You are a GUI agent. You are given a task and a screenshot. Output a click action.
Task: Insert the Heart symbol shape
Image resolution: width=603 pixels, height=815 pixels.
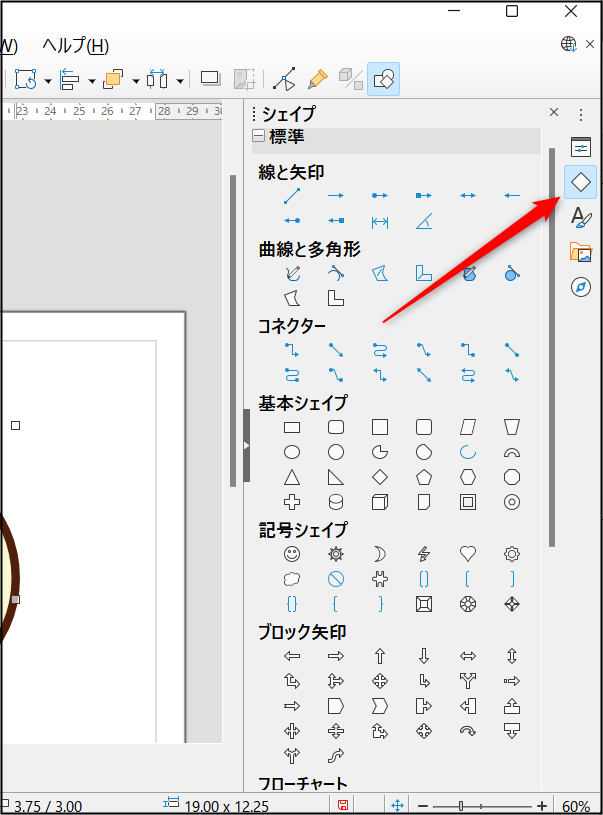point(468,554)
